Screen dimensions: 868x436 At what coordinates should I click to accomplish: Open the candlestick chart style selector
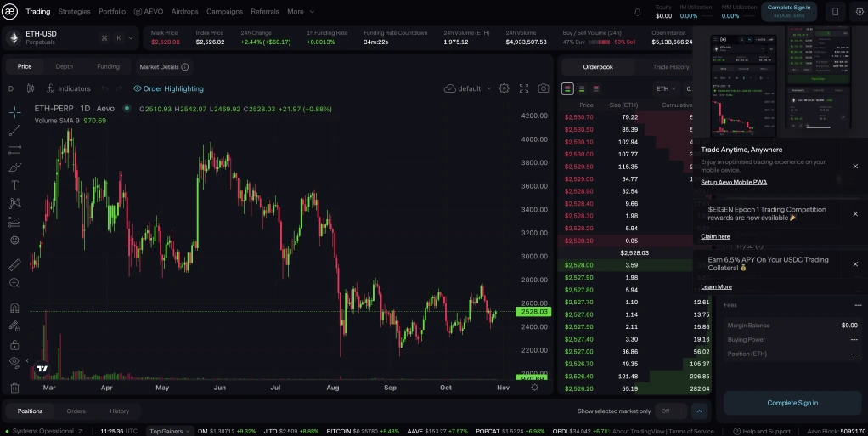coord(31,88)
